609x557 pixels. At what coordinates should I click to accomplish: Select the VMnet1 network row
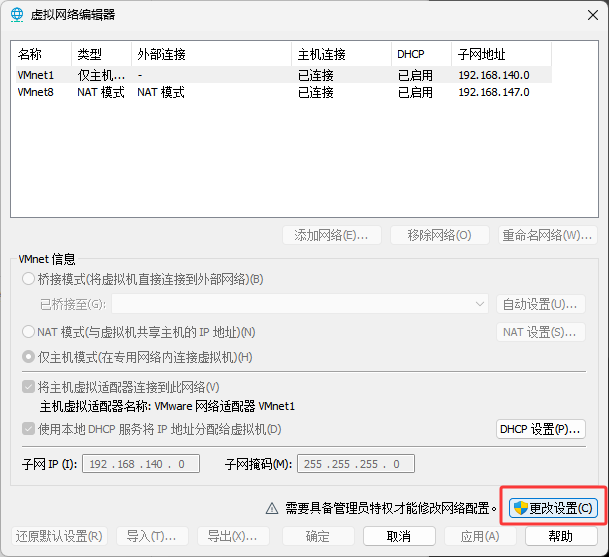click(x=284, y=75)
